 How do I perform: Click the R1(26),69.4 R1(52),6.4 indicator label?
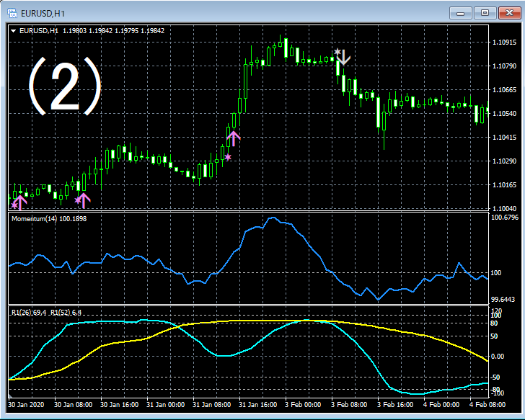coord(46,313)
